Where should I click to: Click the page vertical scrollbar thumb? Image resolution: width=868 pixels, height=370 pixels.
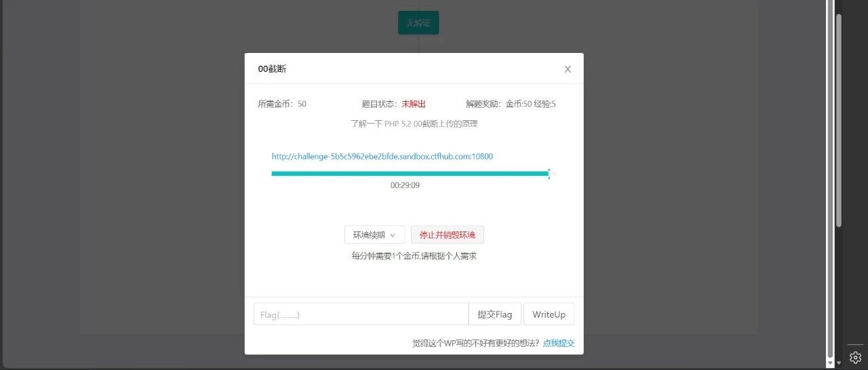(838, 120)
